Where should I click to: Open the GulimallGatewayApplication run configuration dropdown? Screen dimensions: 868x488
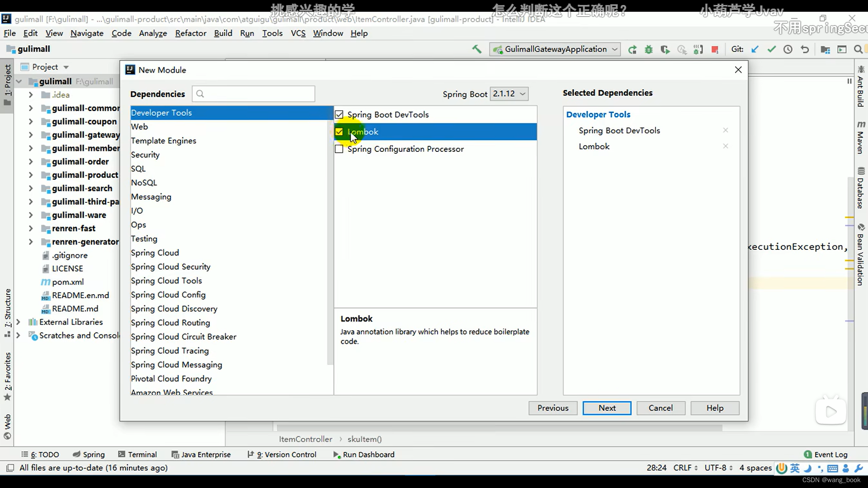click(555, 49)
